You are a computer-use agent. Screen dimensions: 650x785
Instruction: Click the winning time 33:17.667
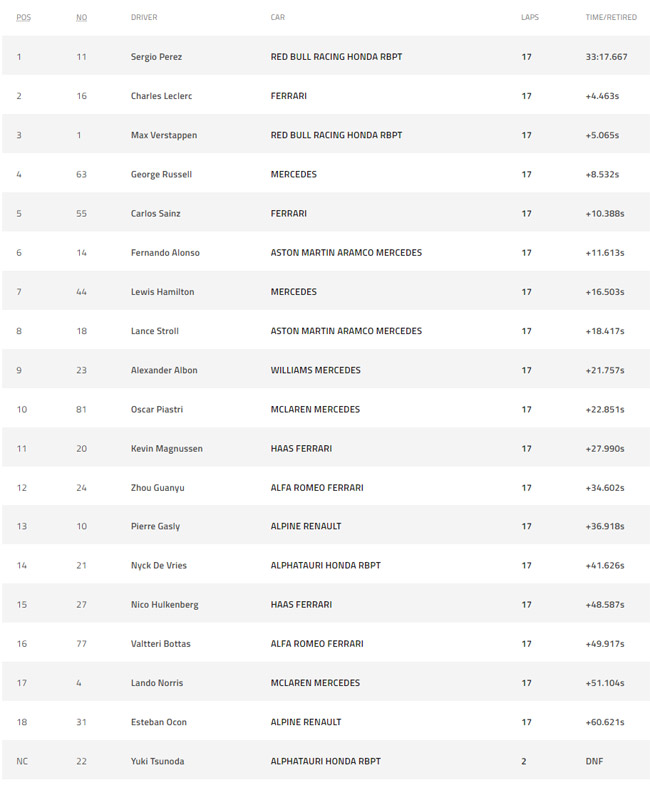pyautogui.click(x=606, y=57)
